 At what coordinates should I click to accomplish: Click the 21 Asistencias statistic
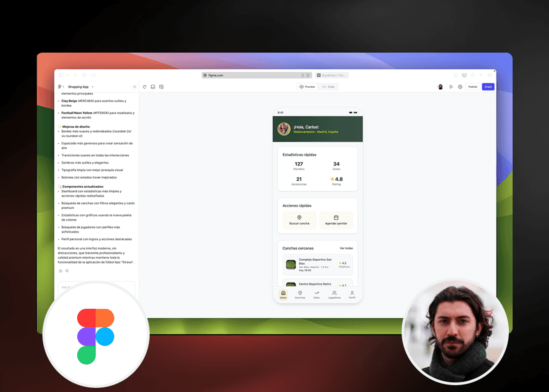[299, 181]
